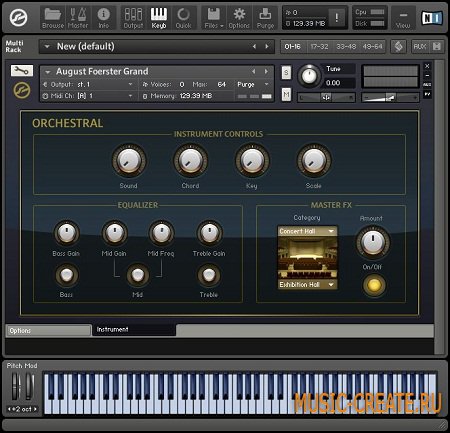Click the instrument volume slider
450x433 pixels.
[391, 98]
